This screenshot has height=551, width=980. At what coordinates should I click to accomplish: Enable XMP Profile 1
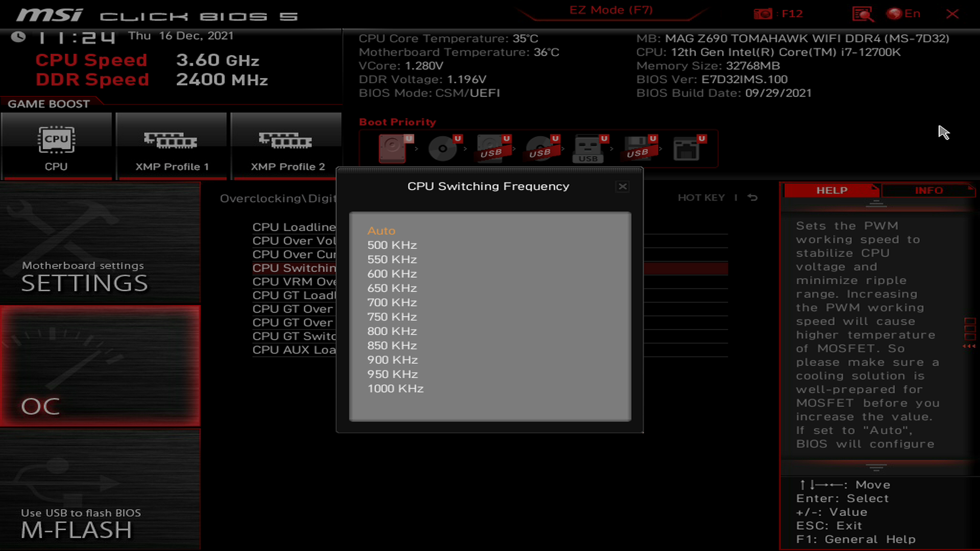[171, 147]
